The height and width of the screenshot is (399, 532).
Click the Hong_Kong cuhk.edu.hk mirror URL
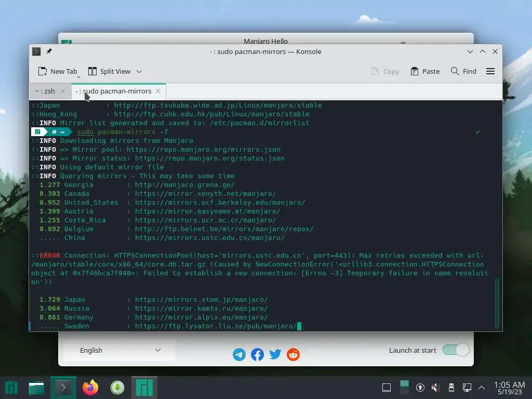(212, 114)
